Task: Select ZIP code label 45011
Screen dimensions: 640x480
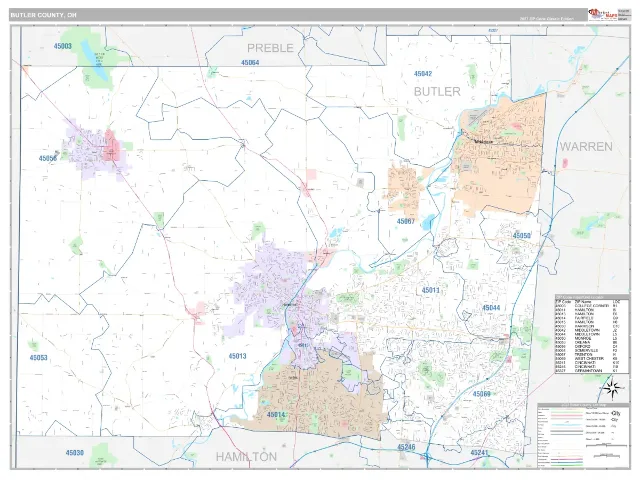Action: tap(431, 290)
